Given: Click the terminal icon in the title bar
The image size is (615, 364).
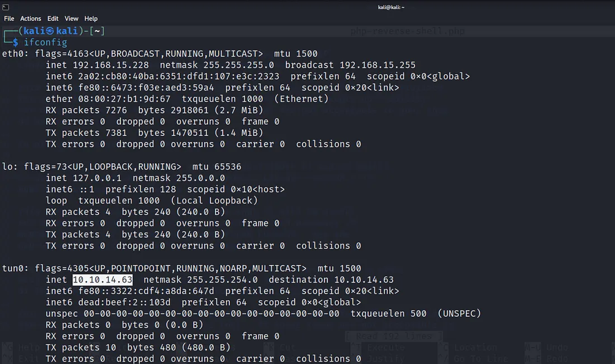Looking at the screenshot, I should pyautogui.click(x=5, y=7).
